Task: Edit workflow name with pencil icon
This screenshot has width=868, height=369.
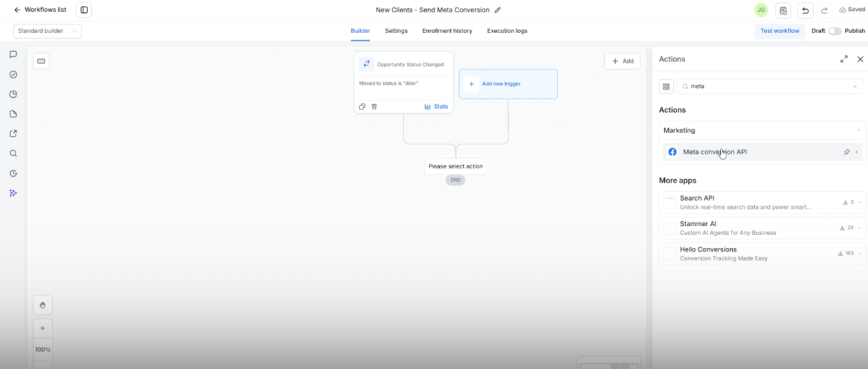Action: pos(497,10)
